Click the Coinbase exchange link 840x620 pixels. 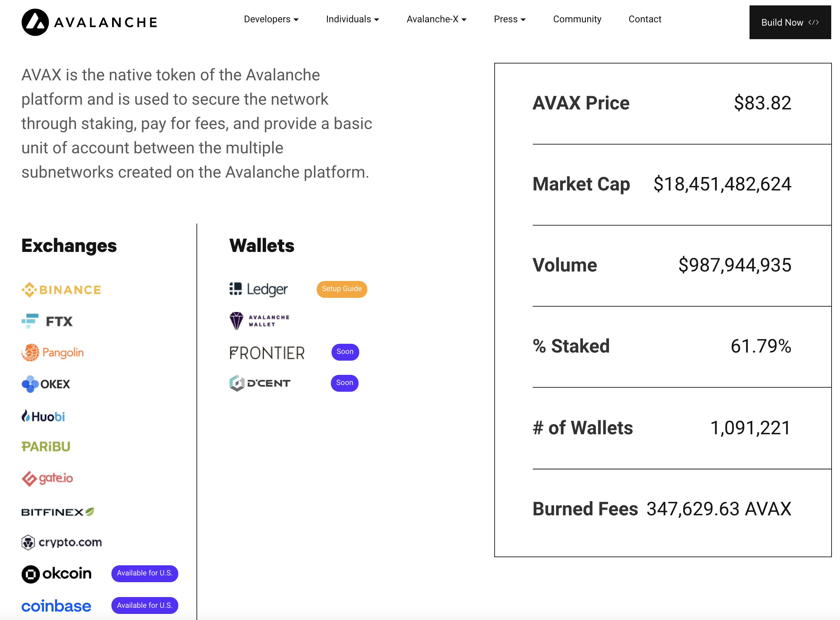[56, 606]
